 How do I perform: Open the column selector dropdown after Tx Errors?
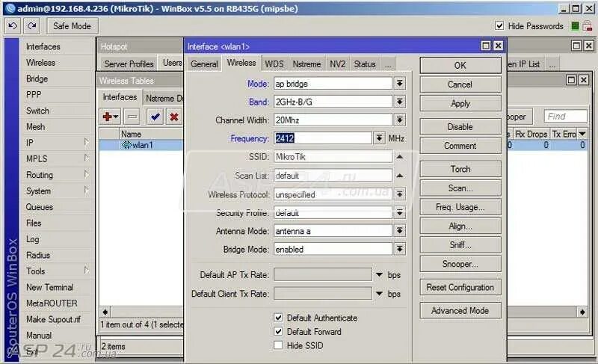[582, 134]
